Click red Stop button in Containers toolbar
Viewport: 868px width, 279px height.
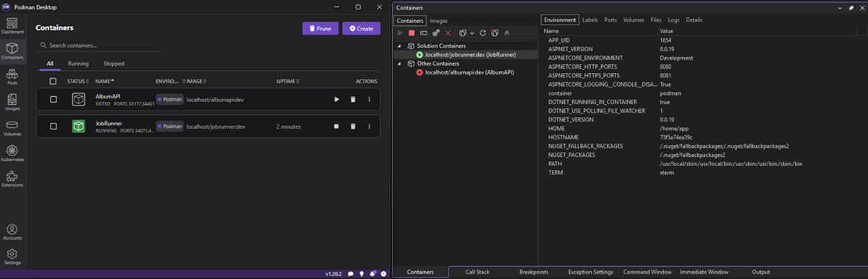coord(412,33)
